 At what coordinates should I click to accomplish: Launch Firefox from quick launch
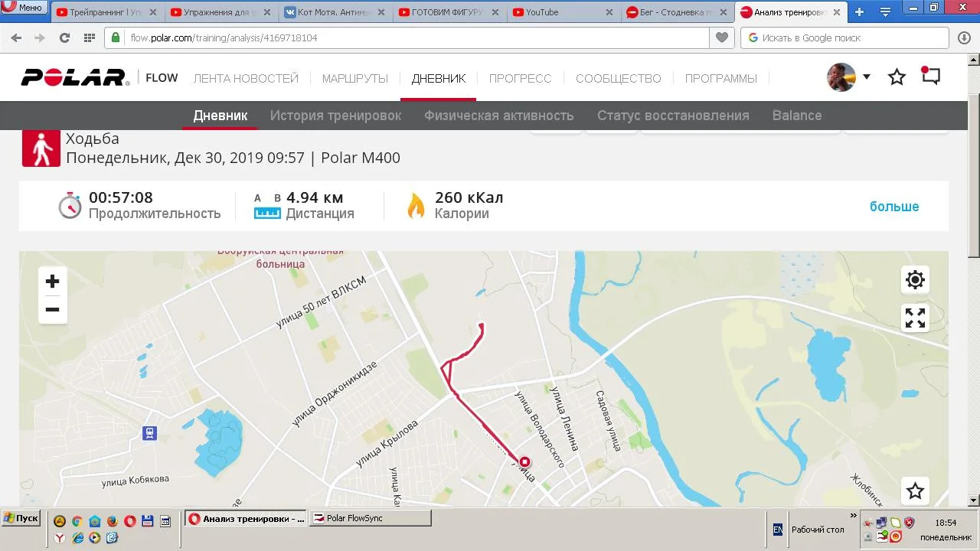(112, 521)
